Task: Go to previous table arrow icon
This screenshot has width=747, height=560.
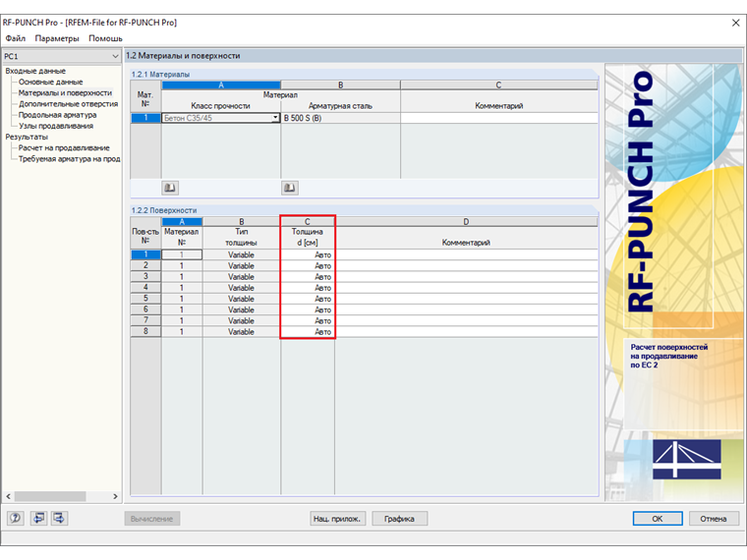Action: (x=38, y=518)
